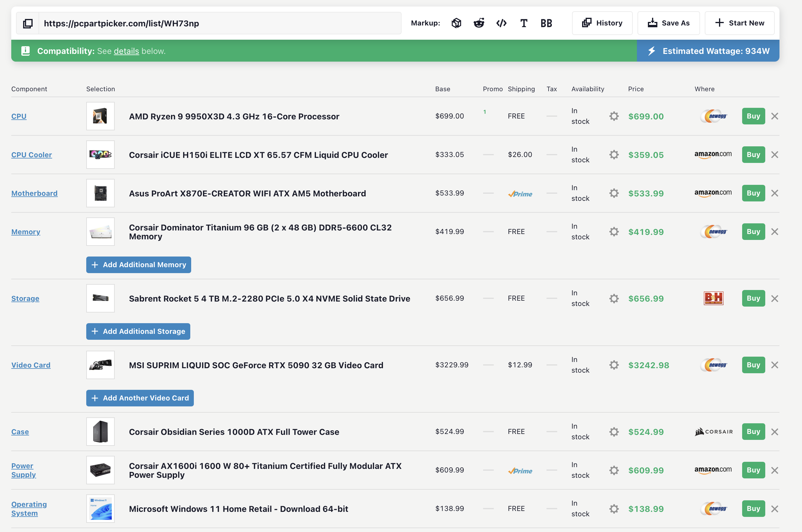
Task: Buy the MSI SUPRIM RTX 5090
Action: (x=753, y=365)
